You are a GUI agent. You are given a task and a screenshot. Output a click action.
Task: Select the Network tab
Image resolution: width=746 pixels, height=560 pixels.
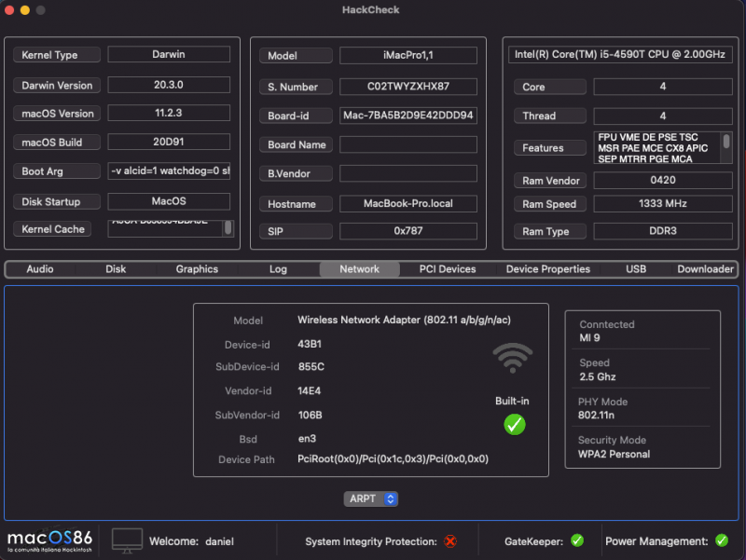coord(359,269)
